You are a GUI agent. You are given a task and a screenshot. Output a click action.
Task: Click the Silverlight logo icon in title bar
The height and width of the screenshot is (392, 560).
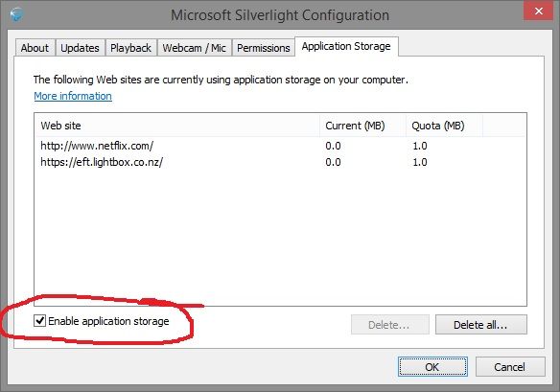[x=16, y=15]
